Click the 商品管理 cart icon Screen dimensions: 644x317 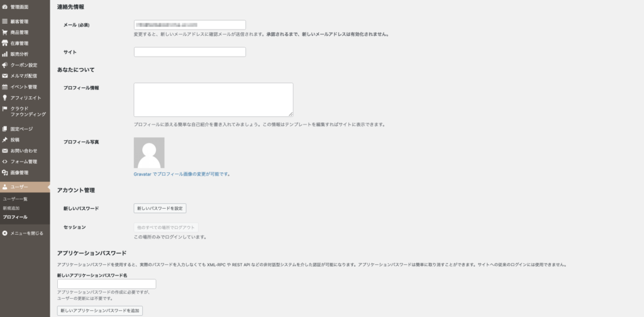pos(5,32)
